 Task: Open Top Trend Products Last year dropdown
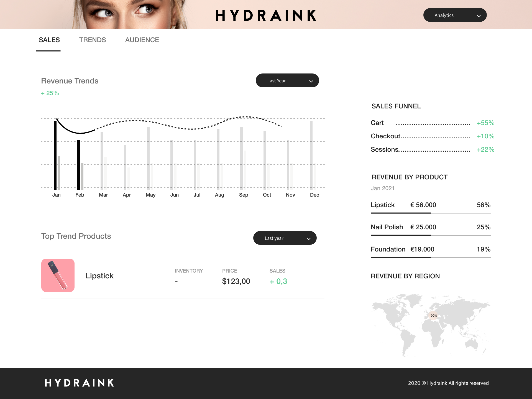(285, 238)
